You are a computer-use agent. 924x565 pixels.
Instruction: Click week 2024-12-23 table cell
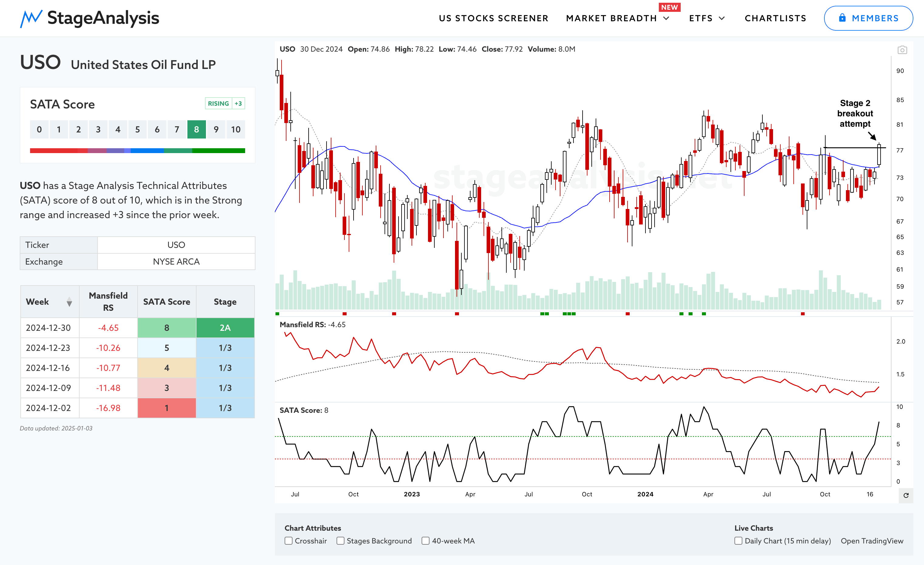(x=50, y=348)
